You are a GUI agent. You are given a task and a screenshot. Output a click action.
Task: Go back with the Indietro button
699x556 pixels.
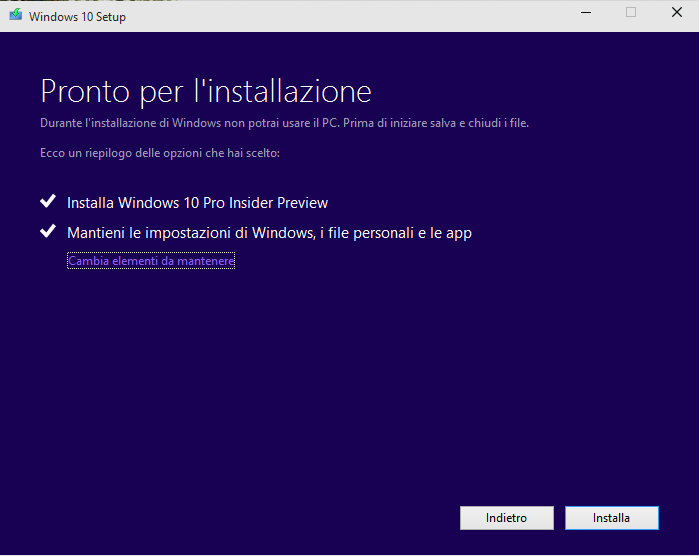tap(506, 518)
